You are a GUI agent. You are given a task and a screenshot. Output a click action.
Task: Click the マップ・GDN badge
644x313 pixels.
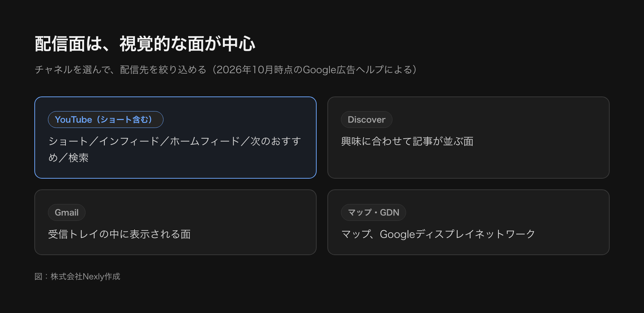tap(373, 212)
